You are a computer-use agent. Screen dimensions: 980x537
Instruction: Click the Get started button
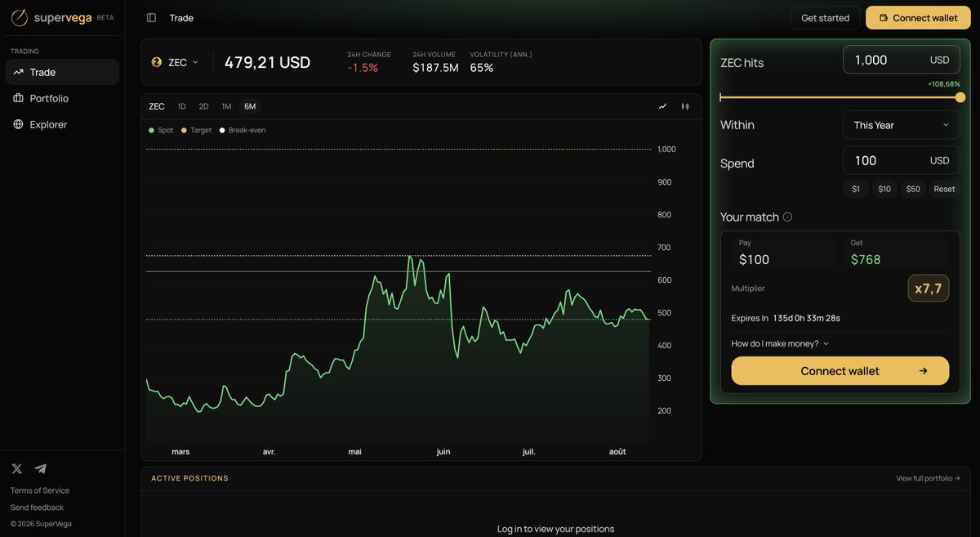pos(825,18)
